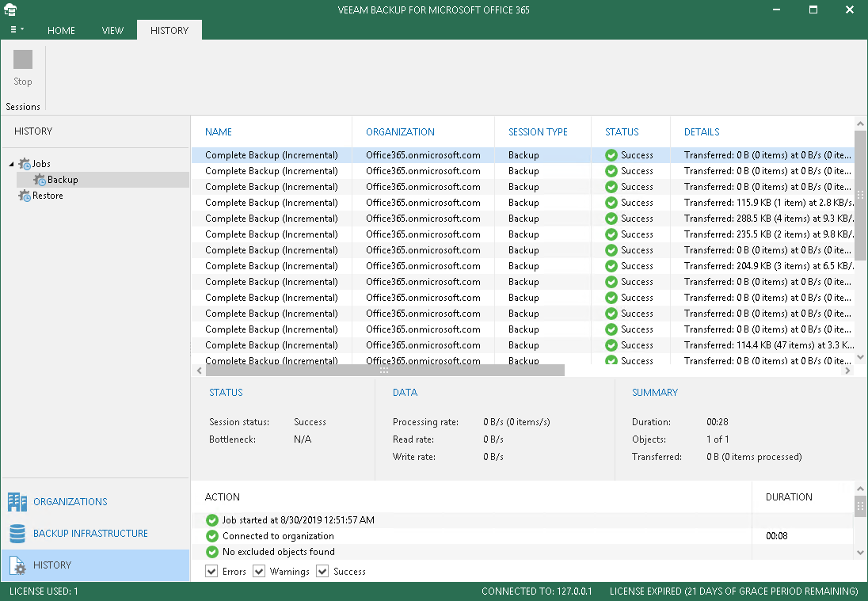Select the HISTORY ribbon tab
This screenshot has height=601, width=868.
(x=169, y=30)
